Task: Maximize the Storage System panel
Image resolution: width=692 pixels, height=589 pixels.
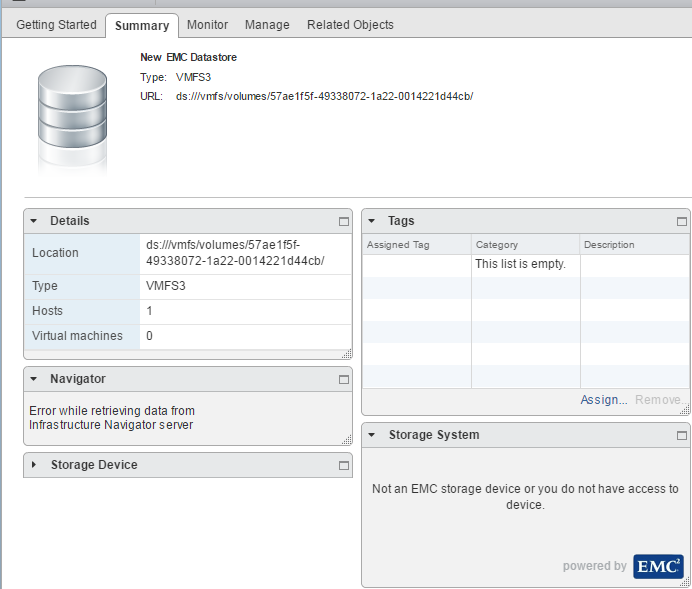Action: pyautogui.click(x=681, y=436)
